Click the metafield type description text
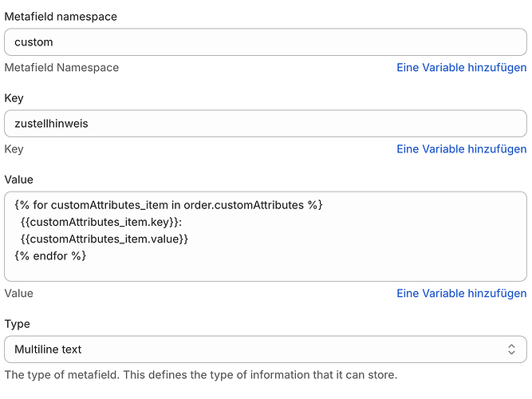 (199, 375)
